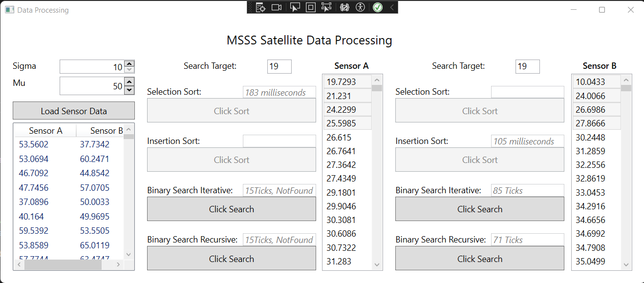Run Insertion Sort for Sensor B
Image resolution: width=644 pixels, height=283 pixels.
click(479, 160)
